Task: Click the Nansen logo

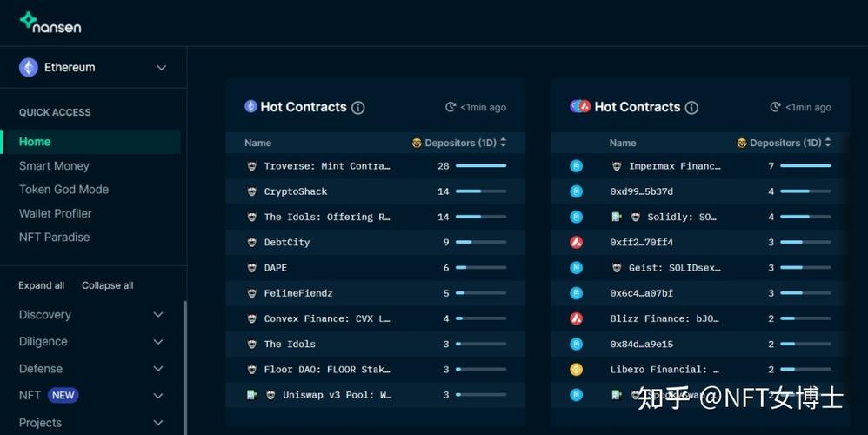Action: [50, 23]
